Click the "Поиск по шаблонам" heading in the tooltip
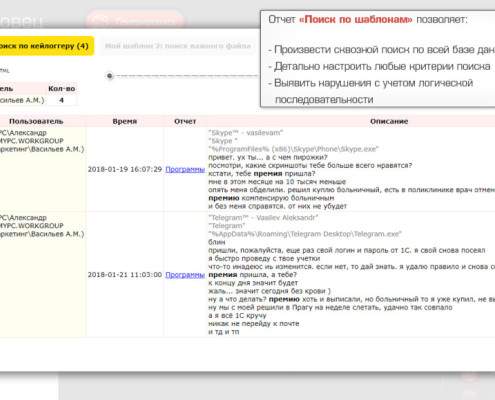 (356, 20)
